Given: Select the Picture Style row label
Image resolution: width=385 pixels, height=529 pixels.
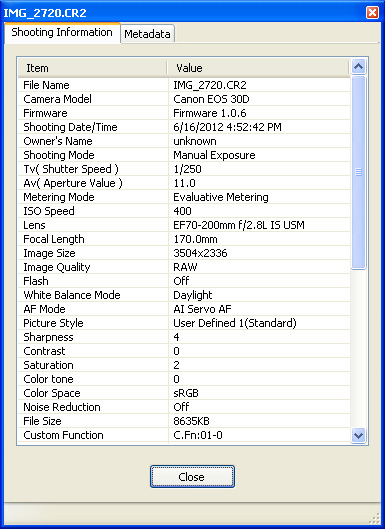Looking at the screenshot, I should [53, 323].
